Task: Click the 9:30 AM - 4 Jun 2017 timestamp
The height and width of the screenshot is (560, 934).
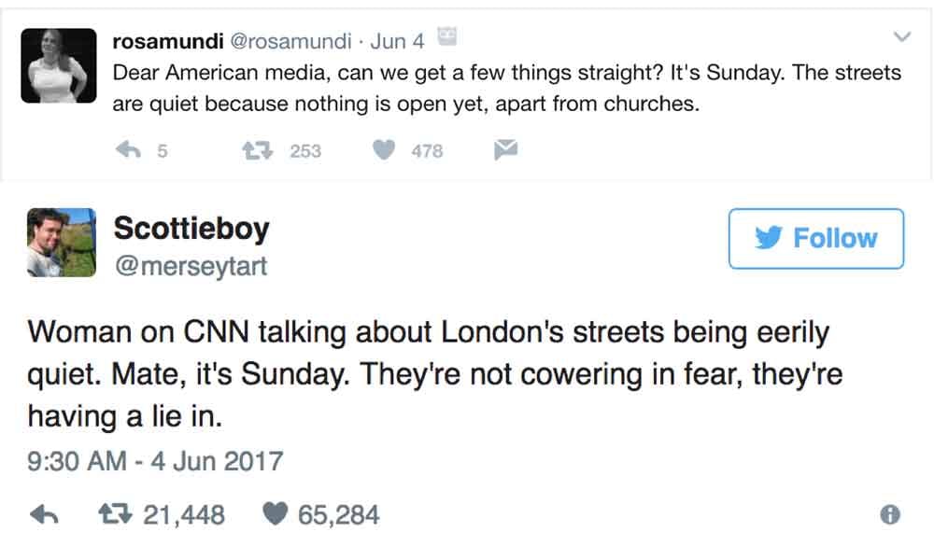Action: [x=155, y=461]
